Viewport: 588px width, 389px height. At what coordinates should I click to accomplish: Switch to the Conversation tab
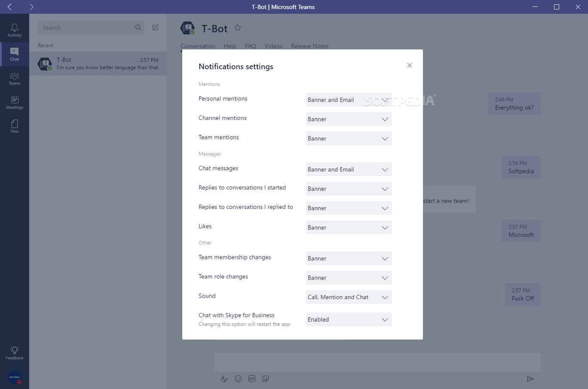[x=198, y=46]
